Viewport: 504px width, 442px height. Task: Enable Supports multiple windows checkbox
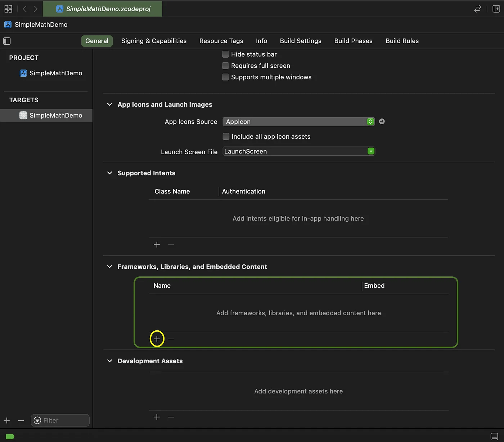(225, 77)
